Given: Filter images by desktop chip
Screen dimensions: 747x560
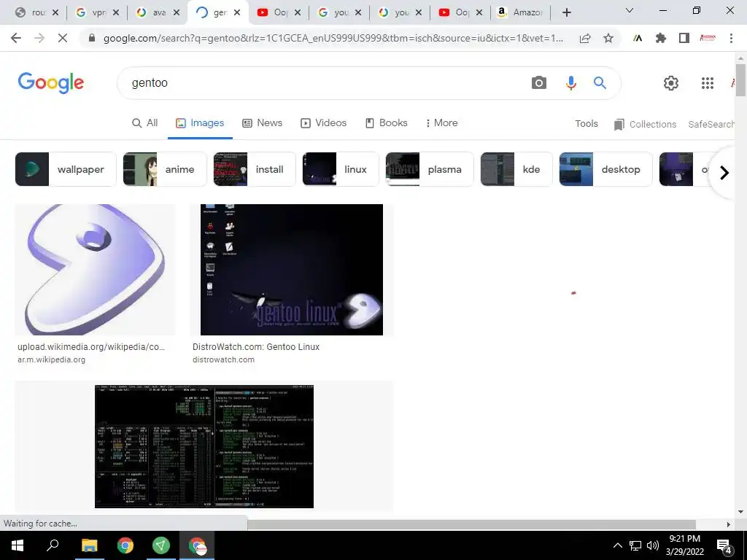Looking at the screenshot, I should [605, 169].
